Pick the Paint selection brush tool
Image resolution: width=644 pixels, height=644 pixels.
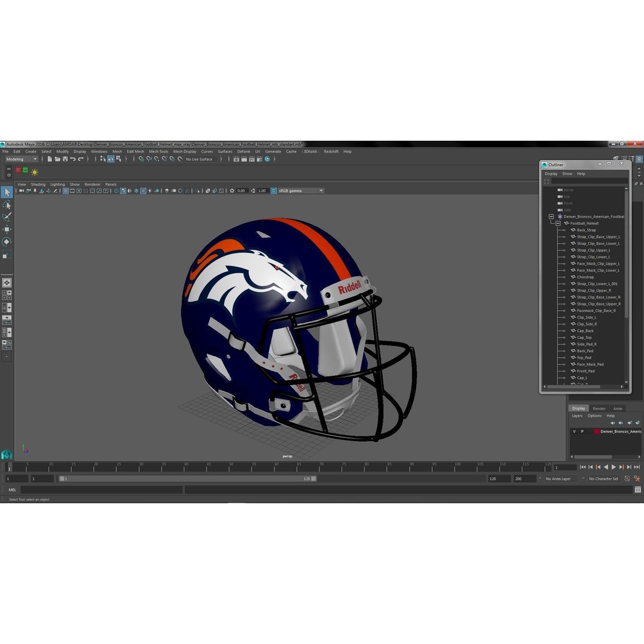pos(7,217)
